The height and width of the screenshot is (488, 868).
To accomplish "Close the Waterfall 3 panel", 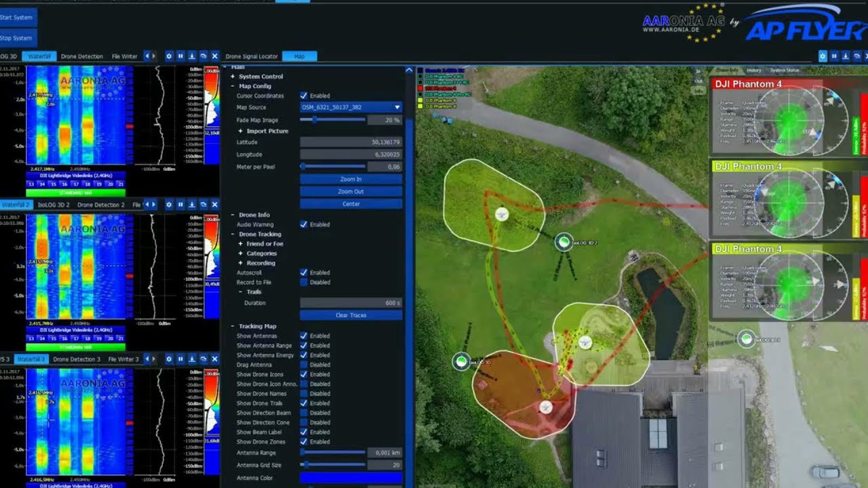I will 215,359.
